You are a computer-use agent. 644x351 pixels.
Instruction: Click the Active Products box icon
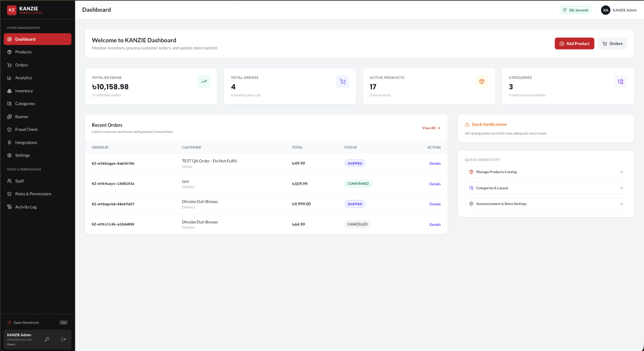coord(482,81)
